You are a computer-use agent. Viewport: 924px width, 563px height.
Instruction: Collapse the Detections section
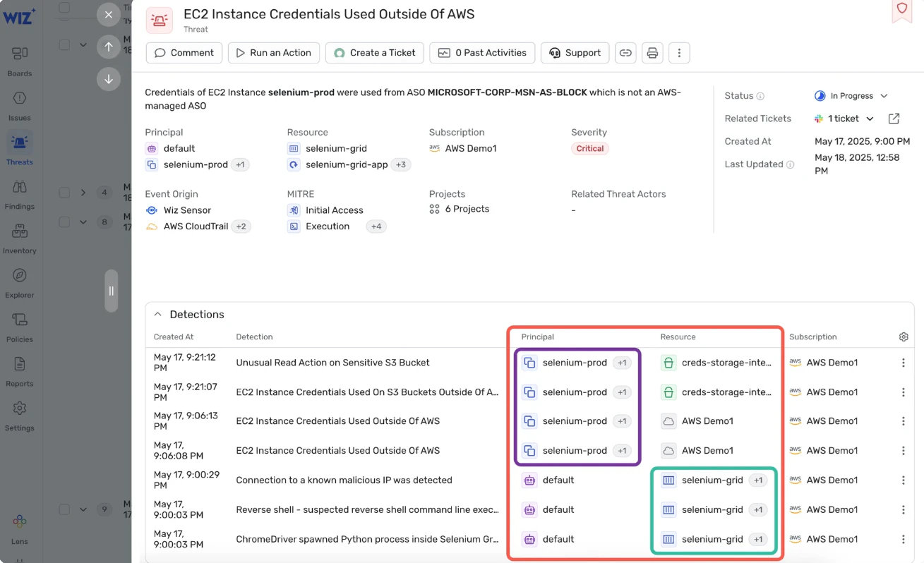point(157,315)
